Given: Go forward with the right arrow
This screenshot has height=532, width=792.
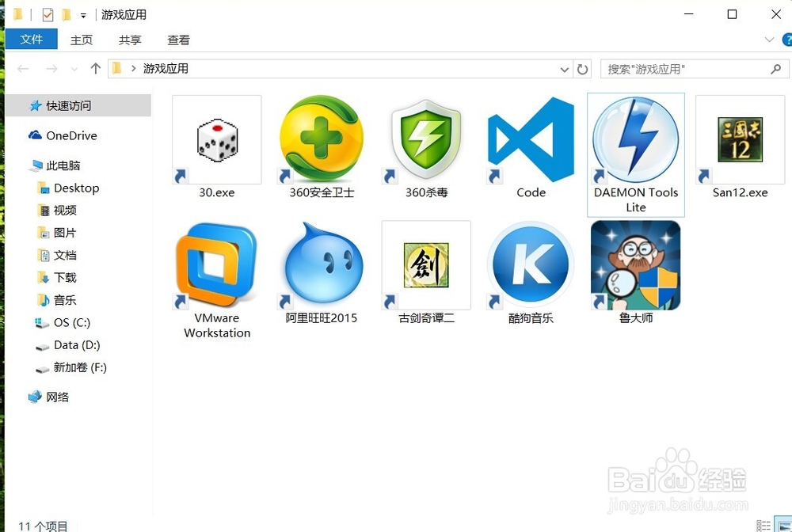Looking at the screenshot, I should click(x=51, y=69).
